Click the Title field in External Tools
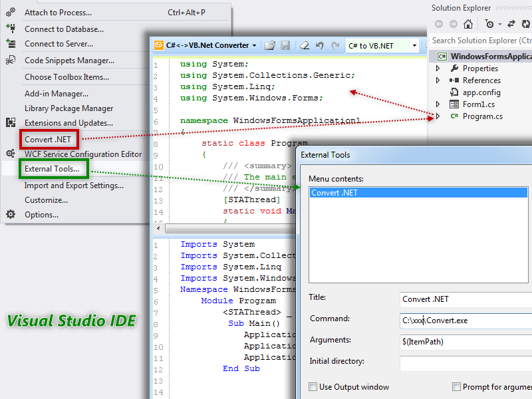 pyautogui.click(x=465, y=299)
